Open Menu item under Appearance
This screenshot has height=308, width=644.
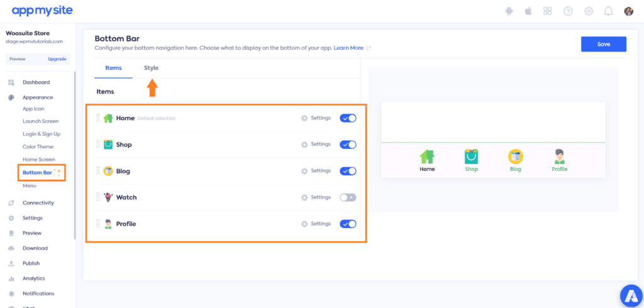click(x=29, y=185)
